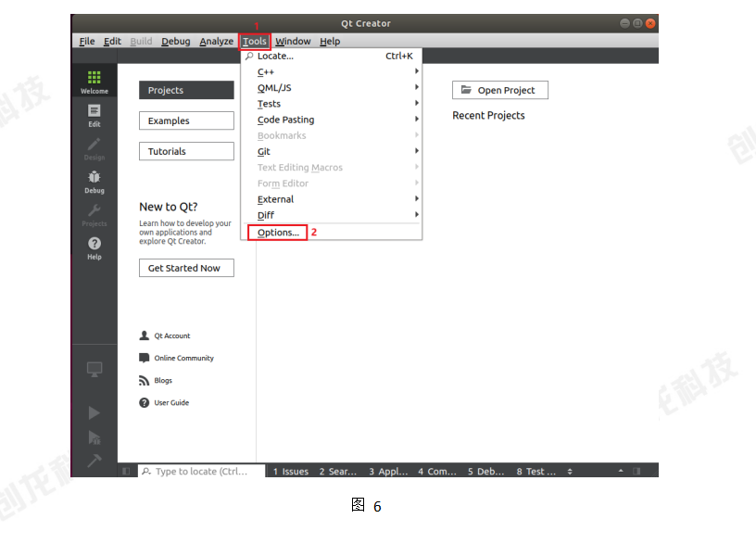Visit the Online Community link
Image resolution: width=756 pixels, height=544 pixels.
(183, 358)
